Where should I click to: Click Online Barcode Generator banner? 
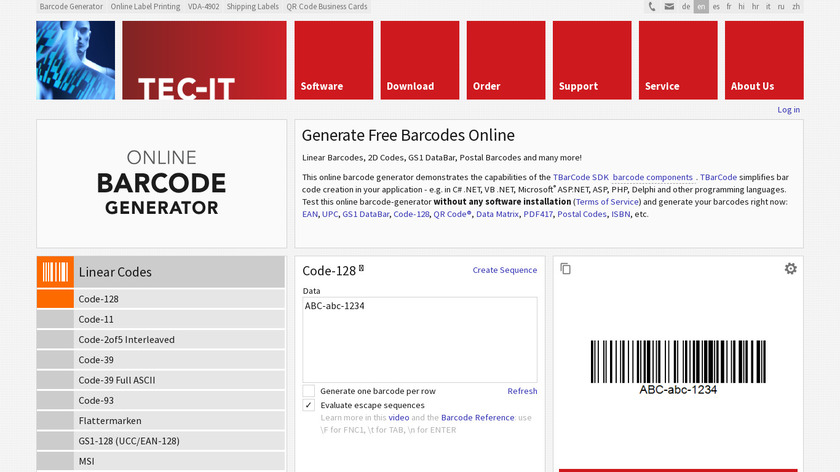161,184
